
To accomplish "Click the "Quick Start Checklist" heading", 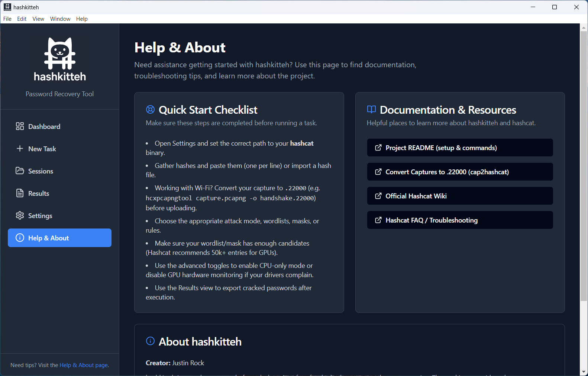I will (x=208, y=110).
